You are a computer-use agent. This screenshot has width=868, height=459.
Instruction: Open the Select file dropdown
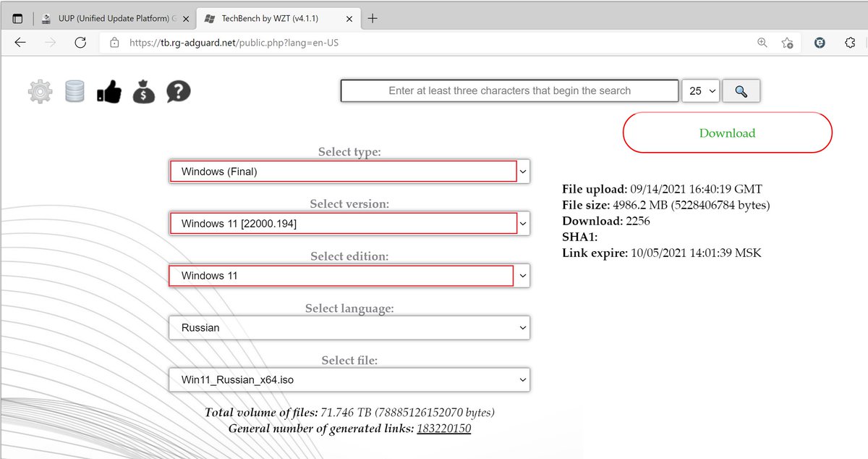coord(349,380)
